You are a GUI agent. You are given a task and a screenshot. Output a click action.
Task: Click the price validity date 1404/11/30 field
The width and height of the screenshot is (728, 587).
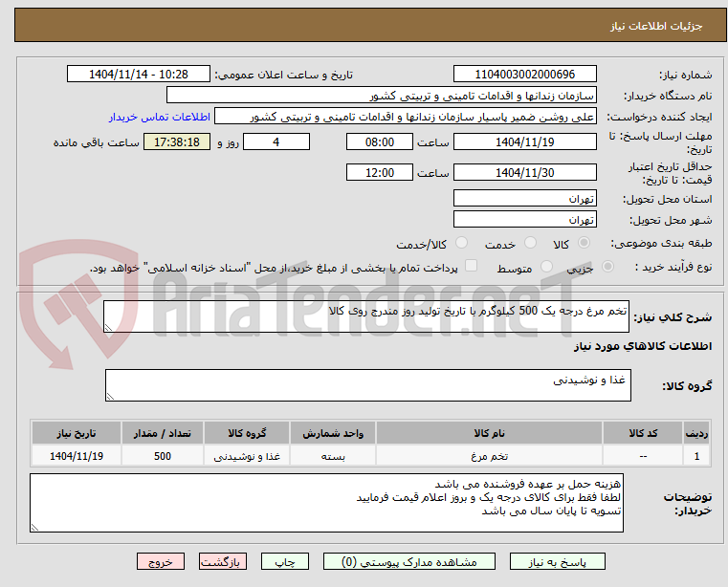[524, 173]
